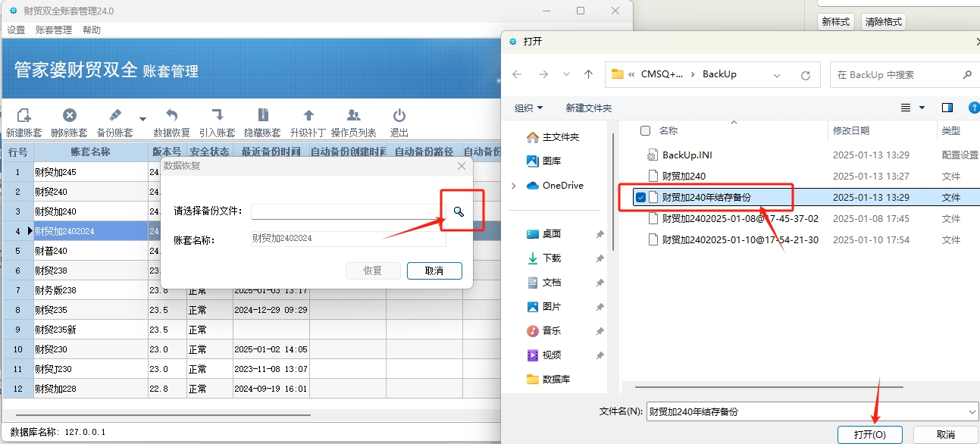Tick the select-all checkbox beside 名称 header
Image resolution: width=980 pixels, height=444 pixels.
point(645,131)
